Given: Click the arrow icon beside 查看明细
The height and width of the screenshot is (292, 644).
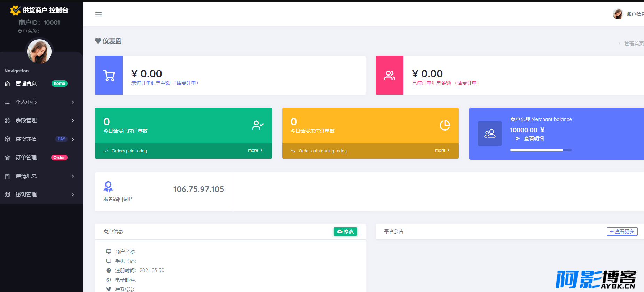Looking at the screenshot, I should point(518,139).
